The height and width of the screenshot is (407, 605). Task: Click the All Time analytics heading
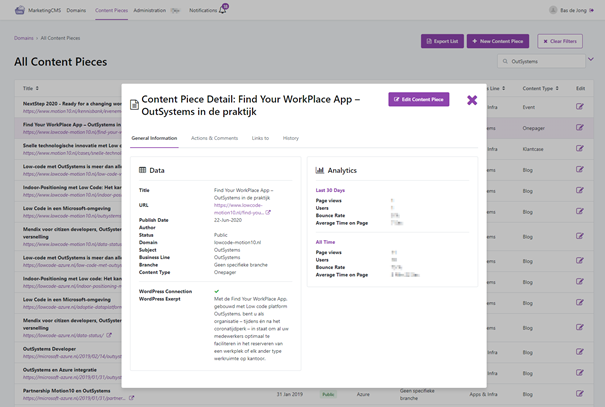325,242
